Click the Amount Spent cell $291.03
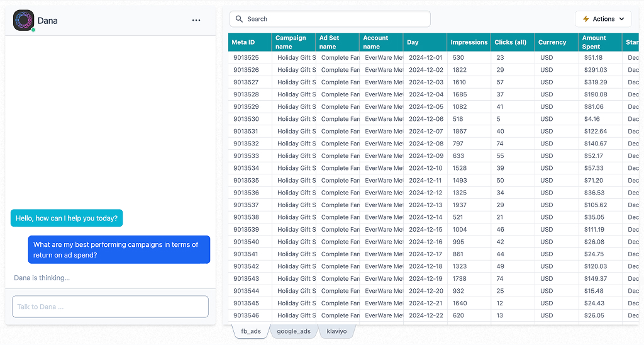This screenshot has height=345, width=644. pyautogui.click(x=601, y=70)
